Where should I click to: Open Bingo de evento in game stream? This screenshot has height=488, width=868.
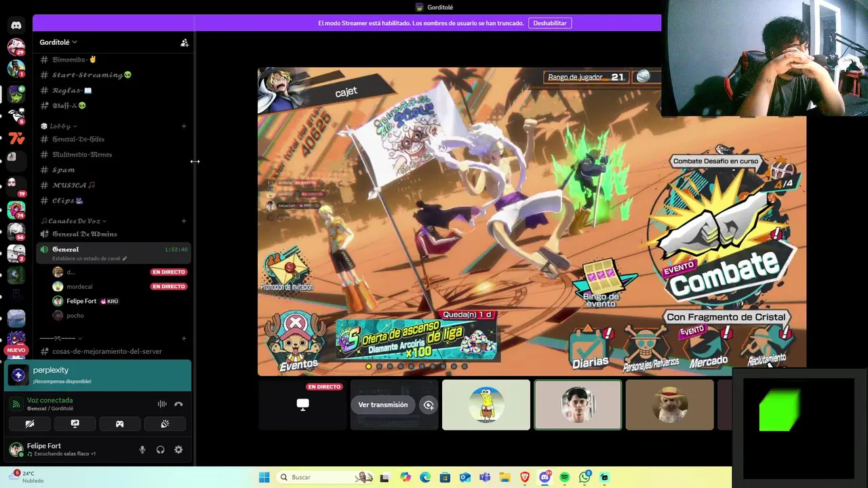coord(601,285)
